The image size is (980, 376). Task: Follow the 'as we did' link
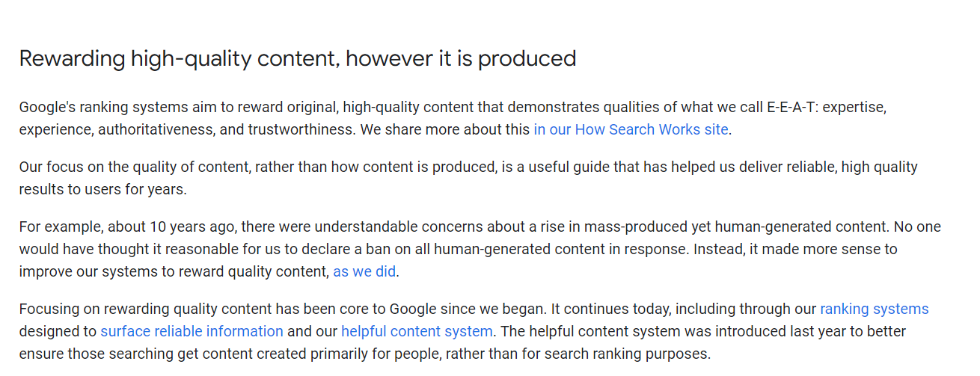(364, 271)
